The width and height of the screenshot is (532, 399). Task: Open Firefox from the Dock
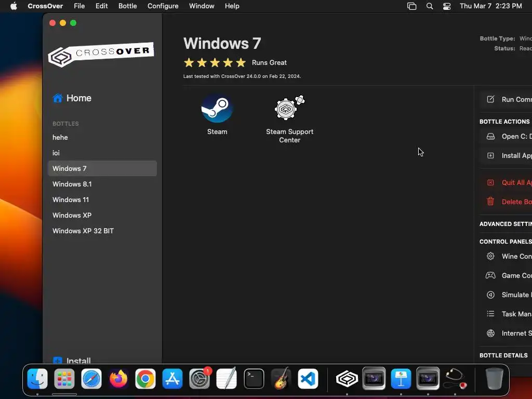[118, 379]
